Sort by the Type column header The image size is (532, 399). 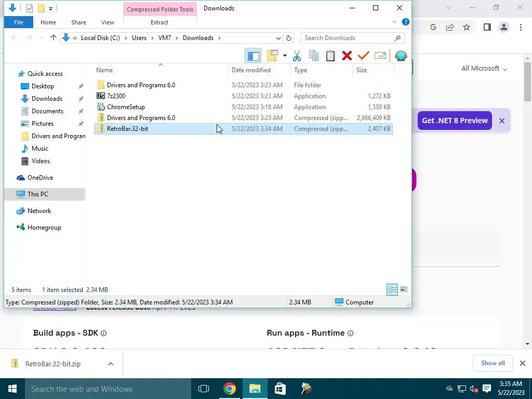click(301, 70)
